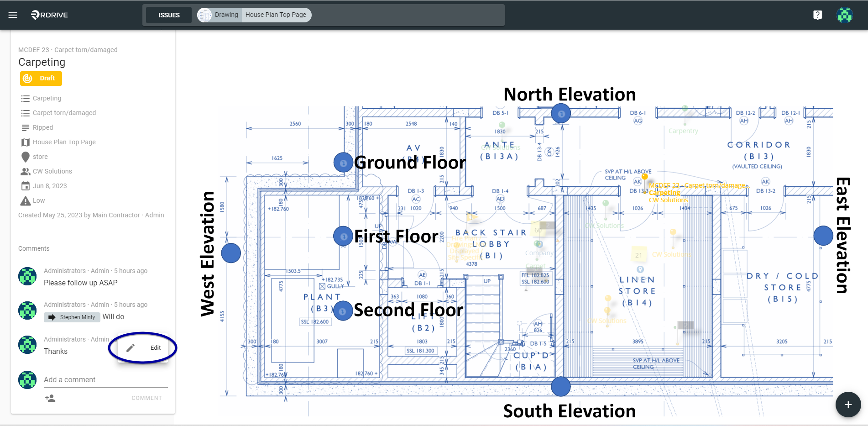The height and width of the screenshot is (426, 868).
Task: Click the RDRIVE logo
Action: 49,15
